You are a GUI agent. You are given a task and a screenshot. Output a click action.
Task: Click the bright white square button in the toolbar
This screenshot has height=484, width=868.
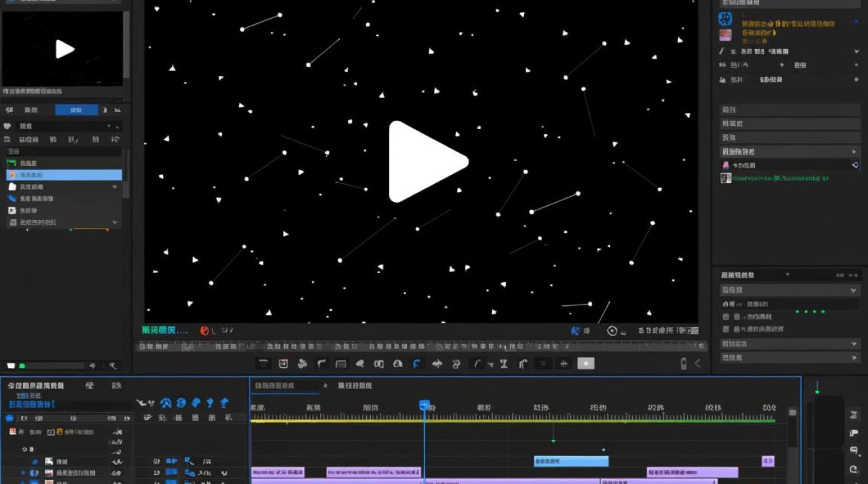point(586,363)
